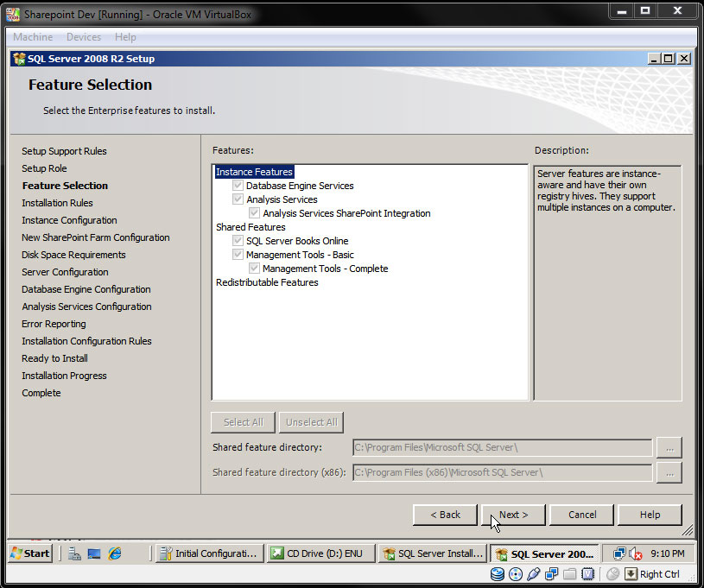
Task: Switch to CD Drive (D:) ENU window
Action: coord(321,553)
